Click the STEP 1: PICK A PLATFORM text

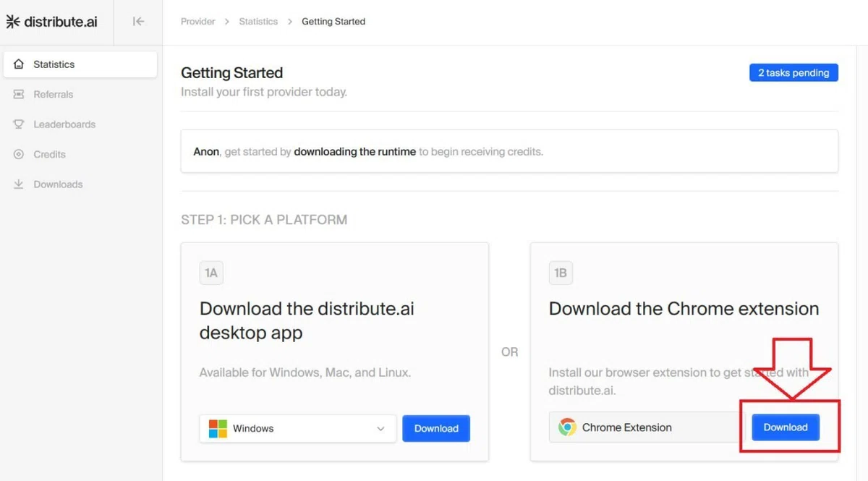(264, 220)
